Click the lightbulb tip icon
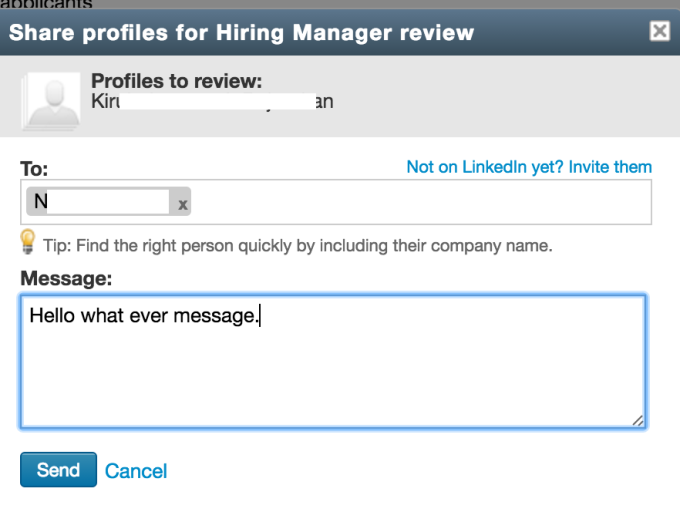 tap(28, 242)
